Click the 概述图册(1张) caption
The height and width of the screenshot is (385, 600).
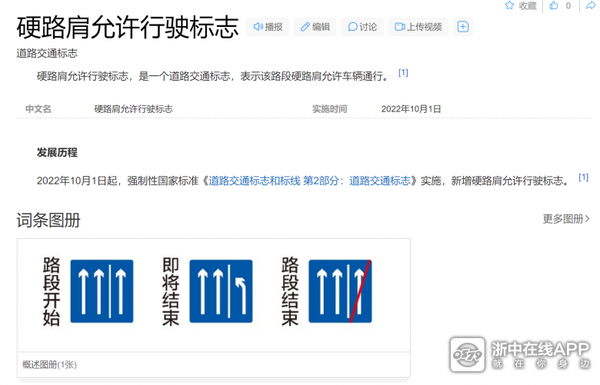pos(49,365)
